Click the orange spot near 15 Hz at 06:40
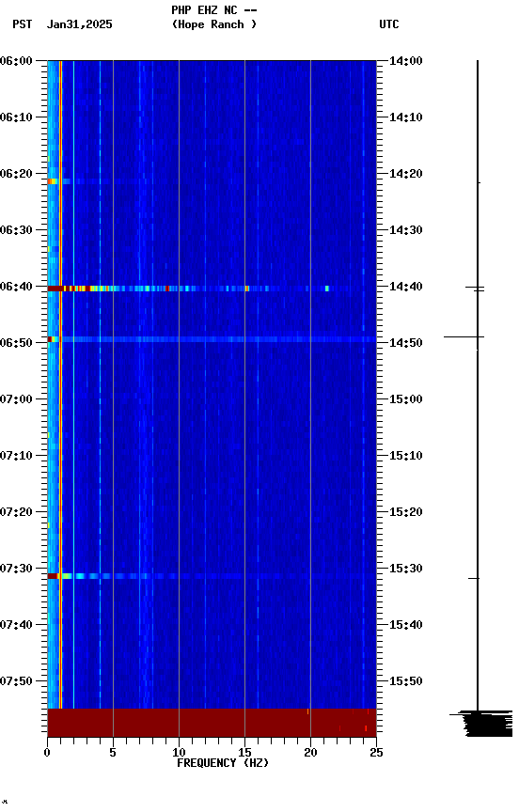519x812 pixels. [247, 289]
